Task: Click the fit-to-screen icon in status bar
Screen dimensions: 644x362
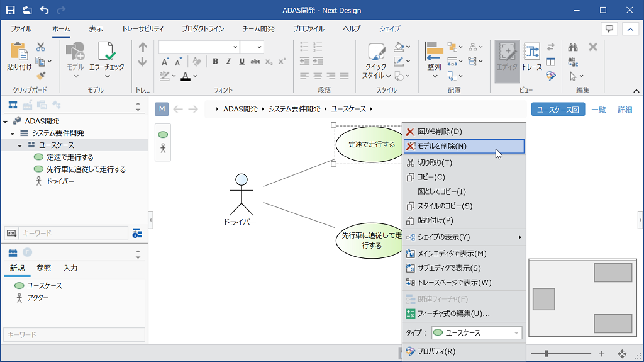Action: (x=622, y=354)
